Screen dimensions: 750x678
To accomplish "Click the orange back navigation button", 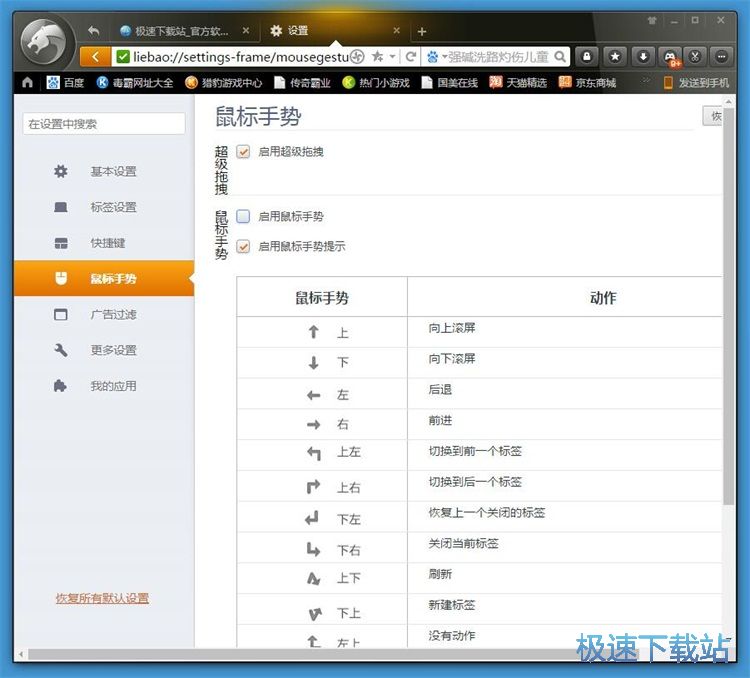I will tap(95, 57).
